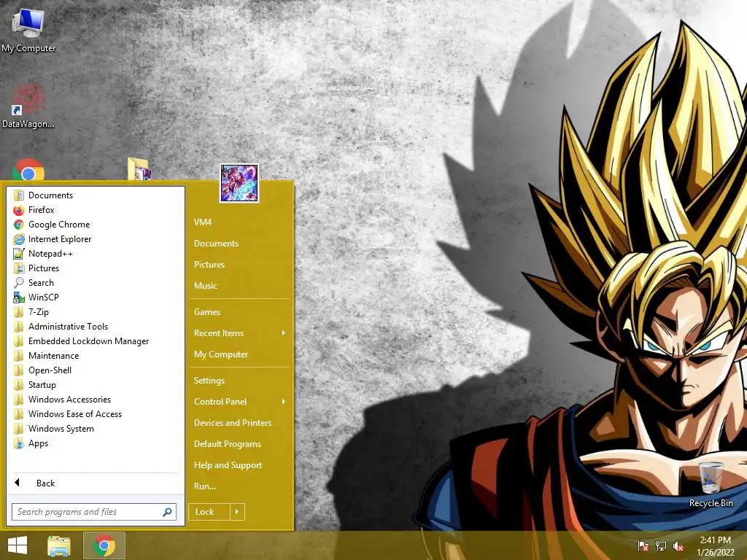
Task: Open File Explorer from the taskbar
Action: (x=59, y=545)
